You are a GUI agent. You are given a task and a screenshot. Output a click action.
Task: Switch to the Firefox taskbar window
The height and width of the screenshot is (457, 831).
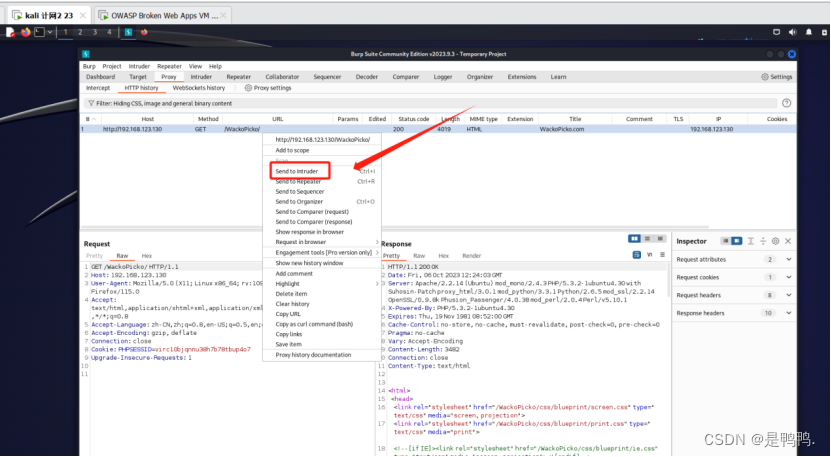(x=144, y=32)
